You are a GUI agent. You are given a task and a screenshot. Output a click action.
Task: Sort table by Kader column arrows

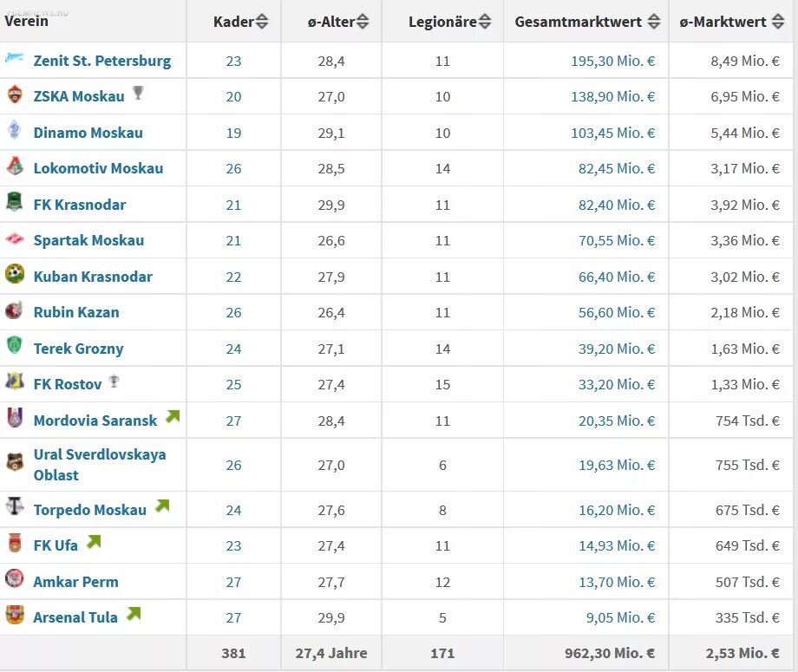pyautogui.click(x=263, y=22)
